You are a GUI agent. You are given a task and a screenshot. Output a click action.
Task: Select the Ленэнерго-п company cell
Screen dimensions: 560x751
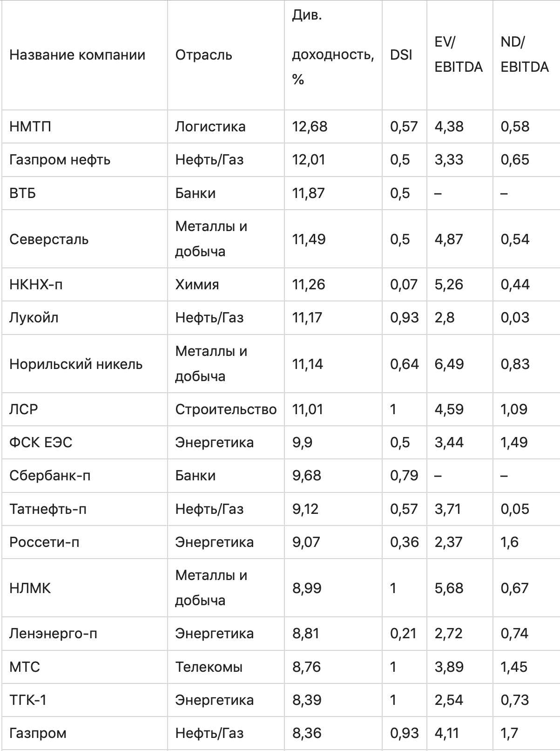[x=53, y=633]
